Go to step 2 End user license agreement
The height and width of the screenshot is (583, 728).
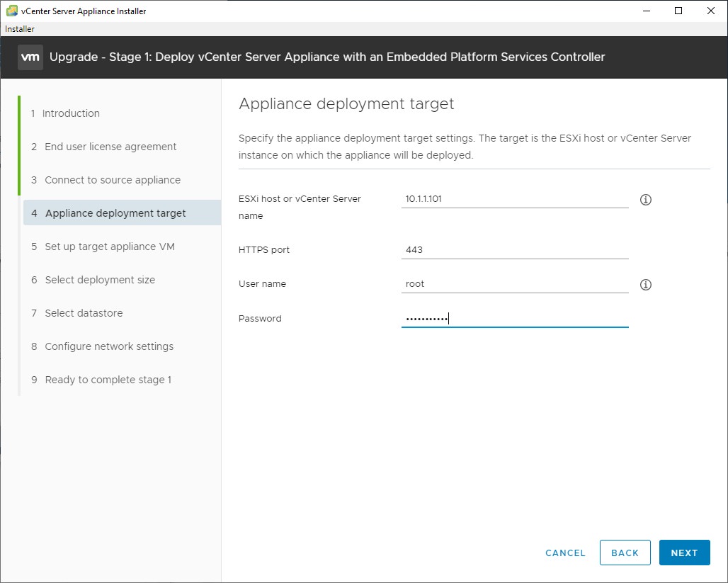(103, 147)
